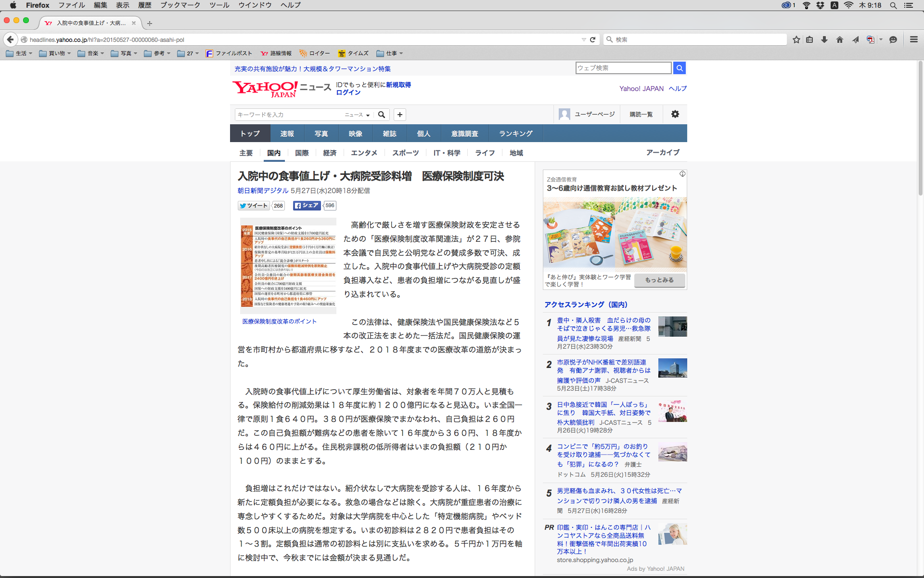Switch to the ランキング tab
This screenshot has height=578, width=924.
coord(515,133)
